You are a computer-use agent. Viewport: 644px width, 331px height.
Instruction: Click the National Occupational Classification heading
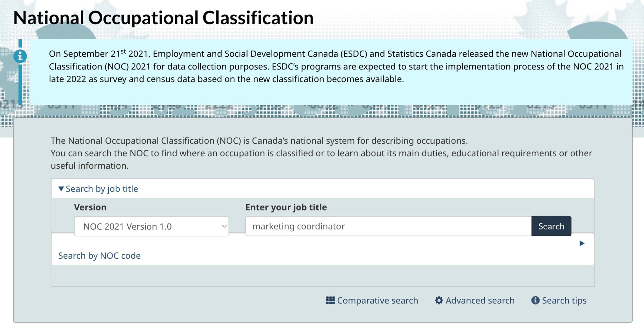[x=164, y=18]
